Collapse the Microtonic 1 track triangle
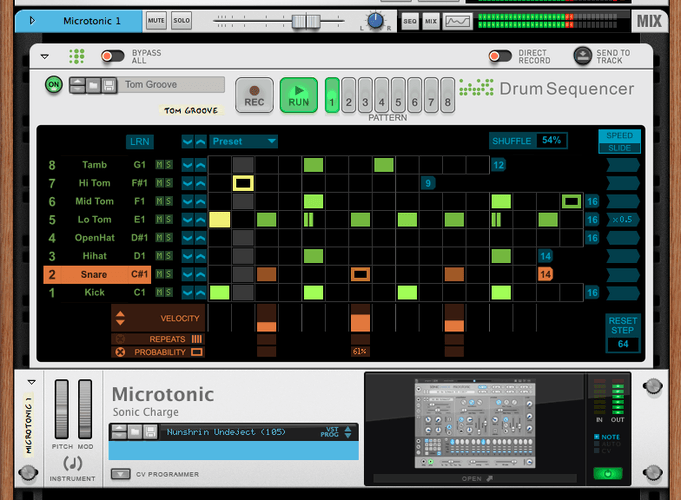 32,20
